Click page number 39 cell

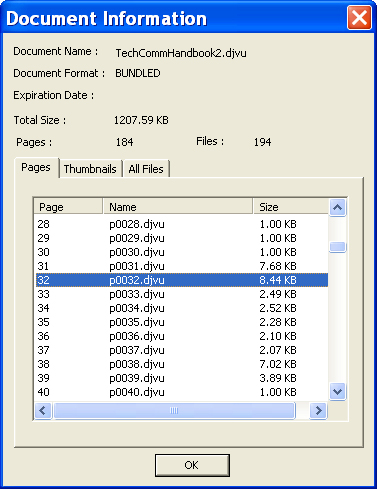pos(44,378)
